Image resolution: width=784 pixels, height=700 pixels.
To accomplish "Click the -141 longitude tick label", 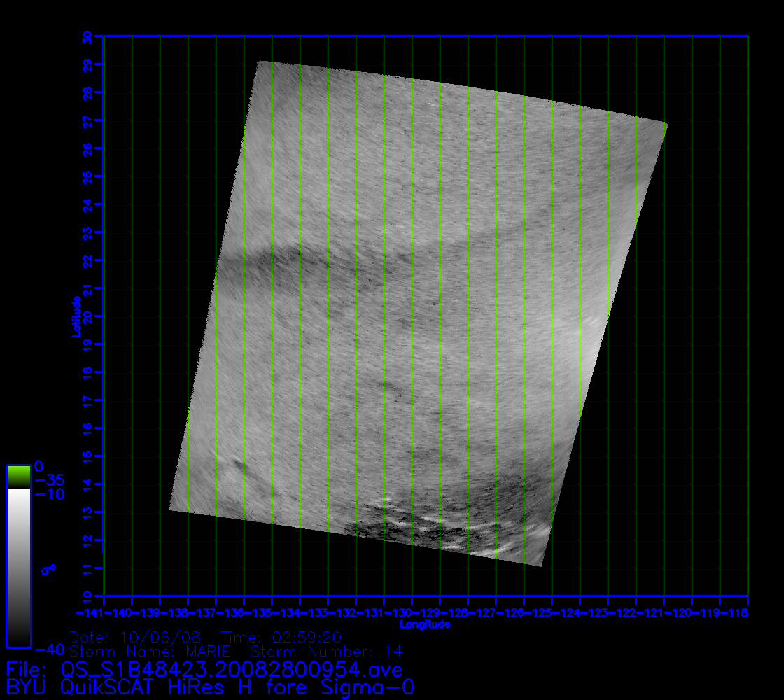I will (90, 613).
